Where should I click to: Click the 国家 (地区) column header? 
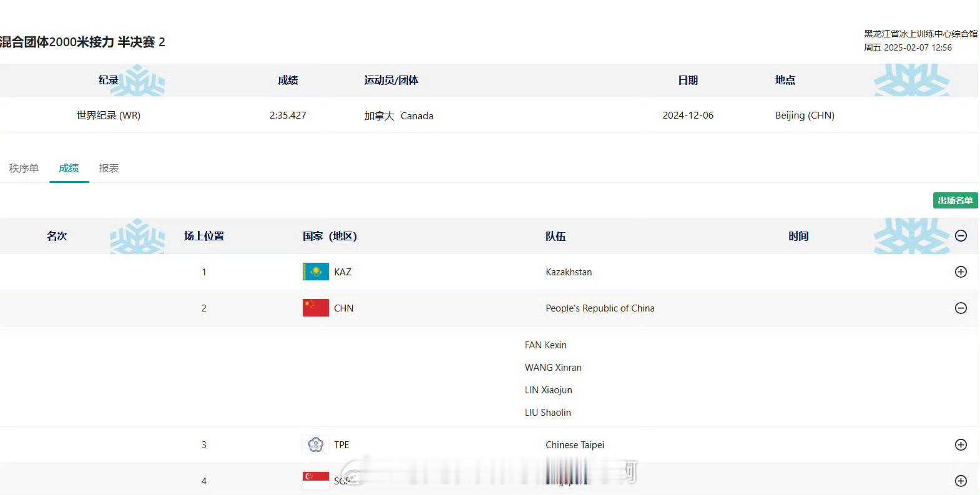[x=330, y=236]
